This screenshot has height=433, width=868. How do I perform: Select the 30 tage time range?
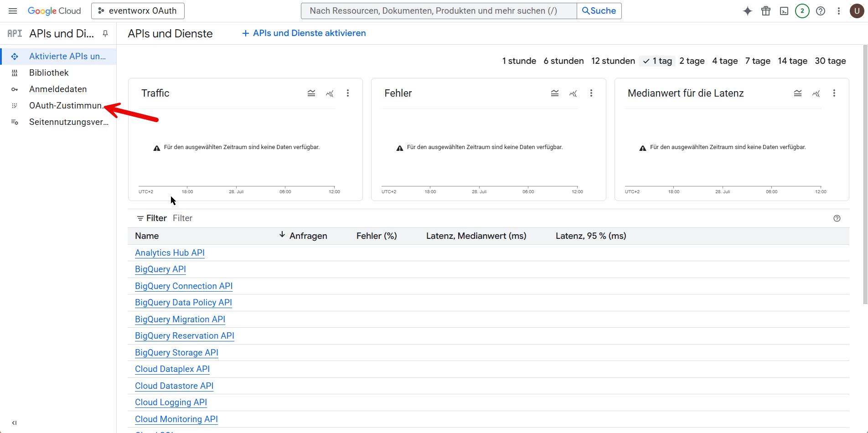830,61
